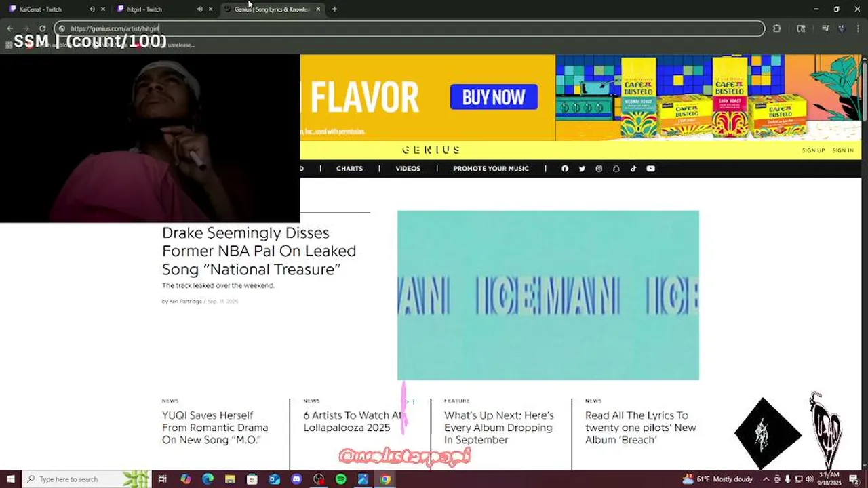Select the Genius Song Lyrics tab
Viewport: 868px width, 488px height.
click(x=271, y=9)
